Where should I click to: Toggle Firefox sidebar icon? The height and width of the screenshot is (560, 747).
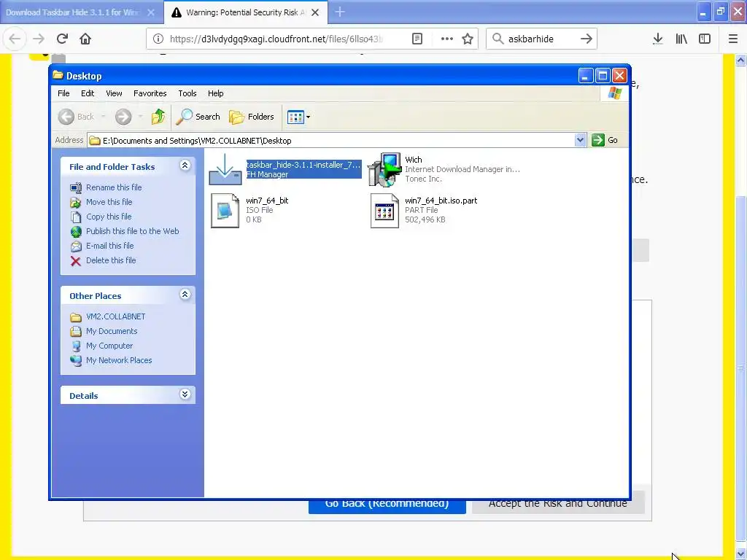[x=705, y=39]
